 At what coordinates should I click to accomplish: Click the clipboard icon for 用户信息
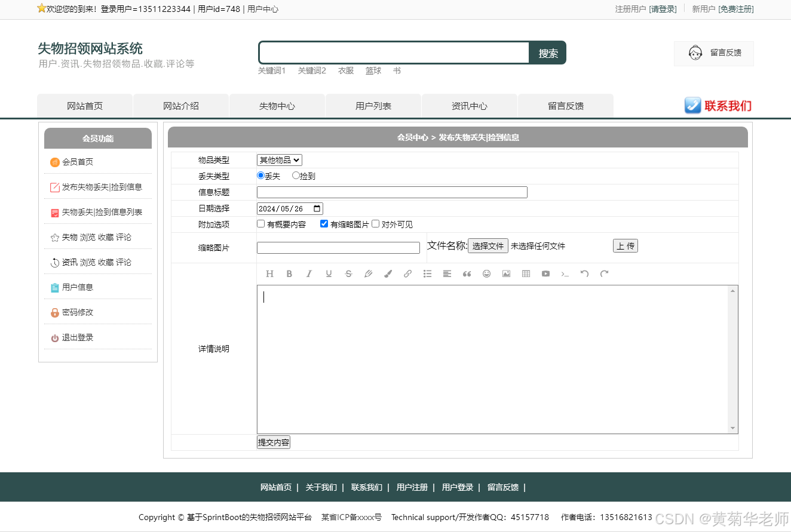click(x=55, y=287)
